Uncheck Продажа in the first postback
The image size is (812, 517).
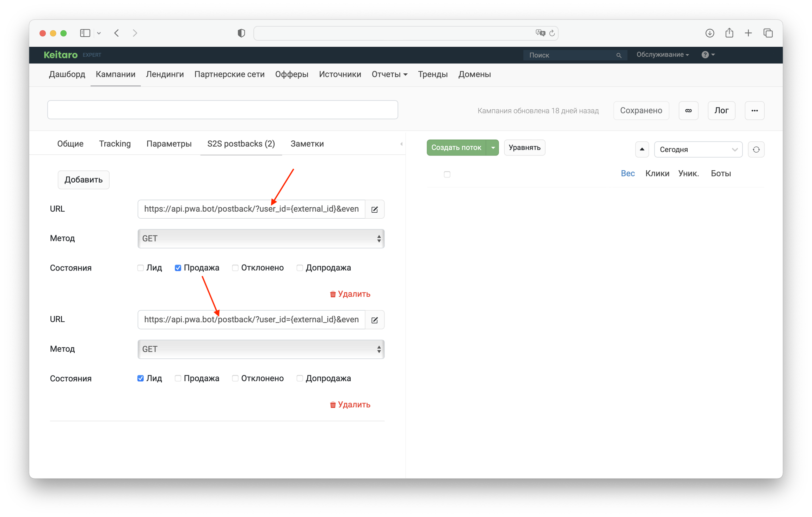coord(178,268)
